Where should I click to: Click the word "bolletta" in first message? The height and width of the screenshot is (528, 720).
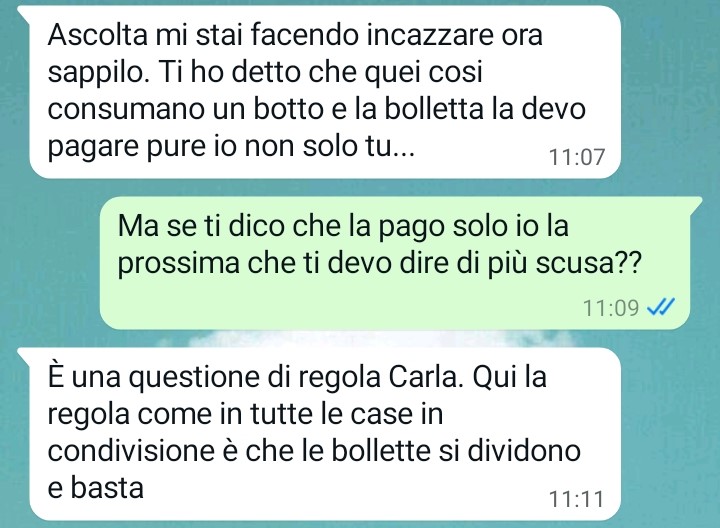click(x=434, y=109)
